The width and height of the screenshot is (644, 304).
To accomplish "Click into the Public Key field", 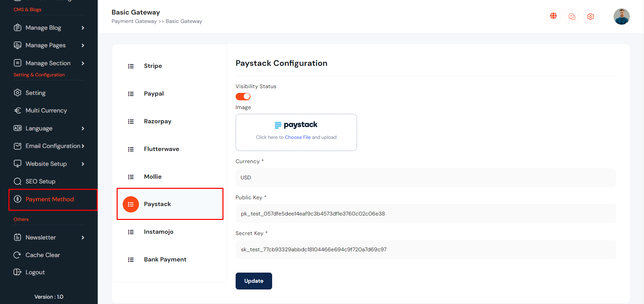I will [426, 213].
